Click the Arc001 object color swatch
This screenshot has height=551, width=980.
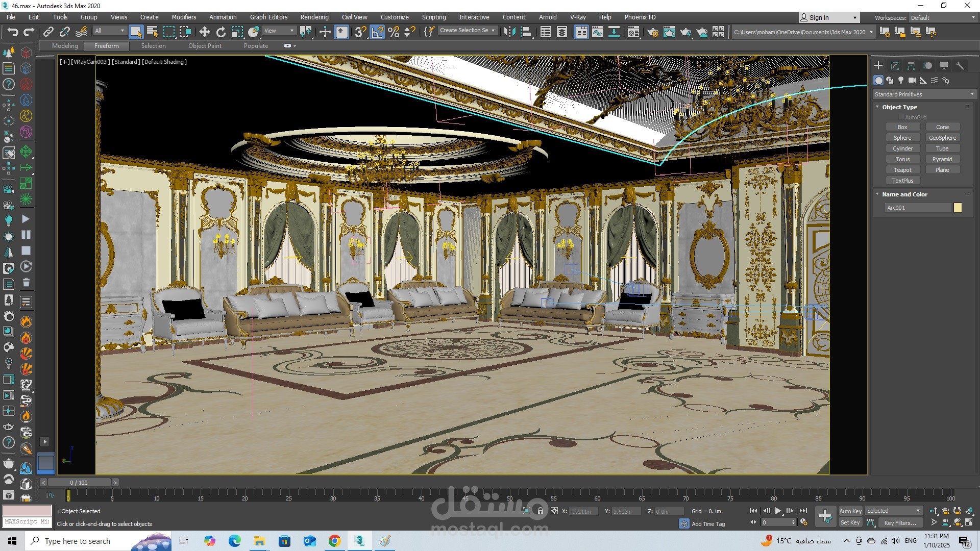click(958, 208)
